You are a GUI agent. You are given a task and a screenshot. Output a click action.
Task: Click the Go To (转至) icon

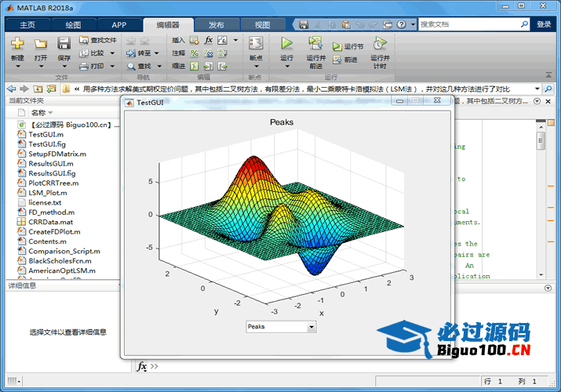click(131, 53)
